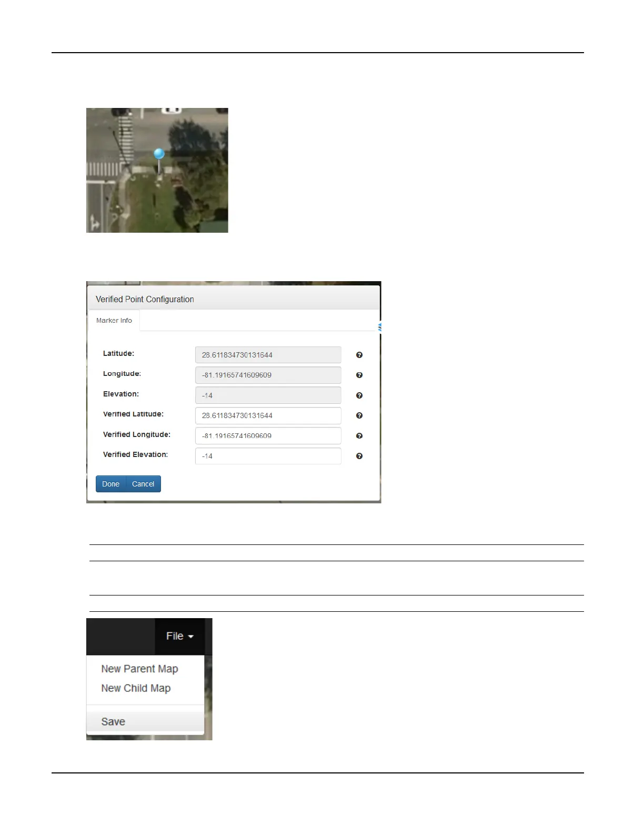Open help icon beside Verified Longitude field

359,436
